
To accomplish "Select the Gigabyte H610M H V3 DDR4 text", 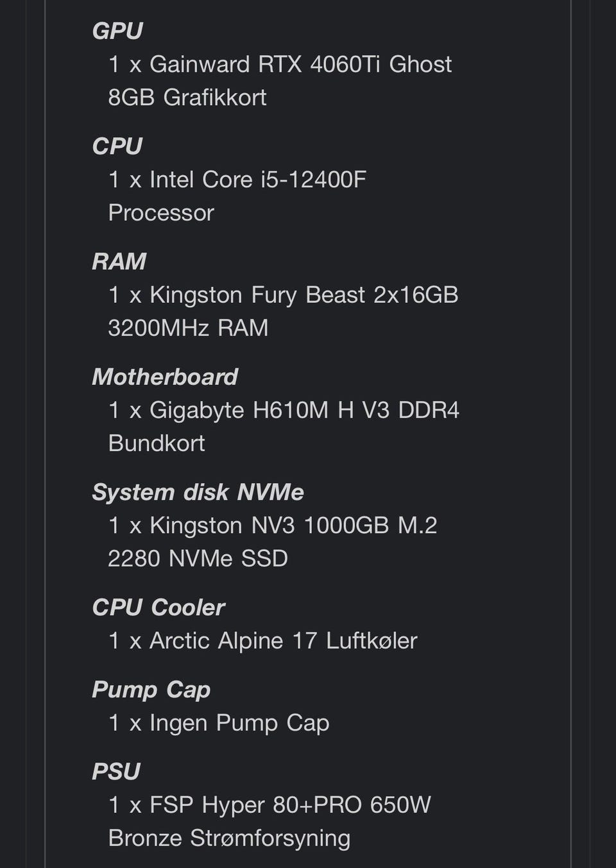I will (x=304, y=411).
